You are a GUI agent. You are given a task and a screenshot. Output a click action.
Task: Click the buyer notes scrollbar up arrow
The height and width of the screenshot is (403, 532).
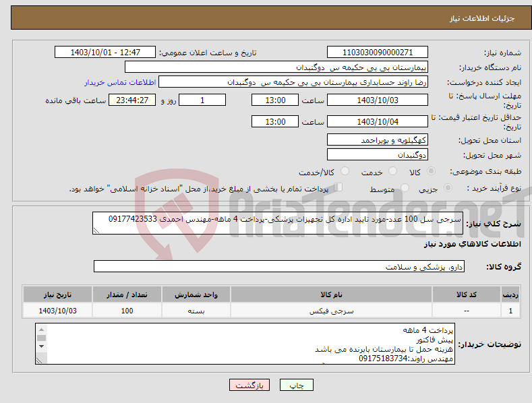[41, 330]
